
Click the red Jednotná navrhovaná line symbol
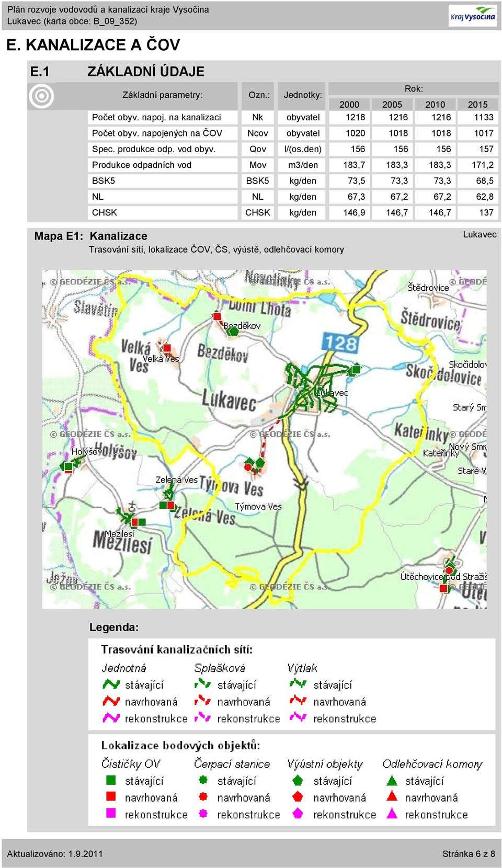click(x=111, y=701)
